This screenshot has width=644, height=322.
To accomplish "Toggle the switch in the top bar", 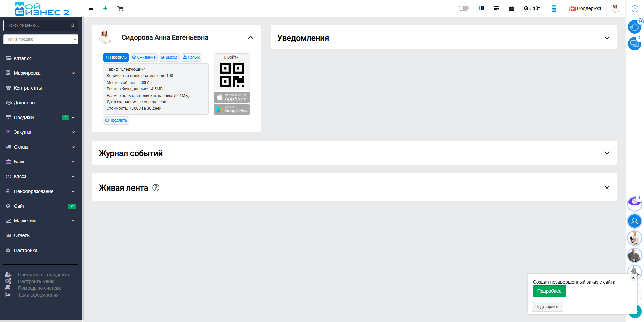I will (x=463, y=8).
